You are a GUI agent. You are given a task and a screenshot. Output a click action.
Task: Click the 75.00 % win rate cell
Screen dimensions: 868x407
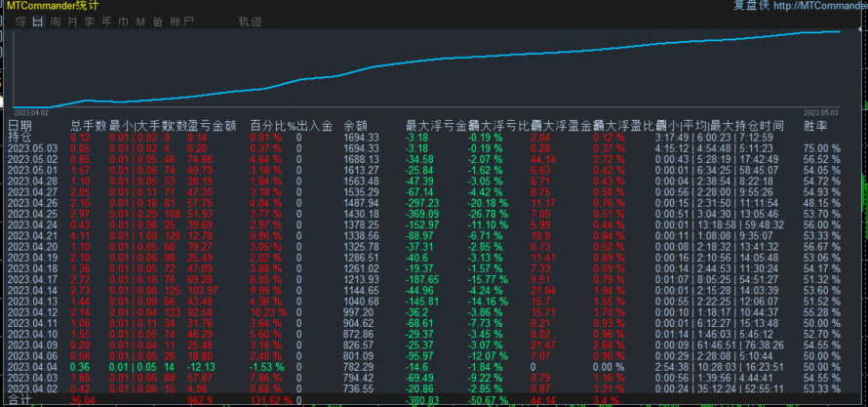click(x=821, y=147)
